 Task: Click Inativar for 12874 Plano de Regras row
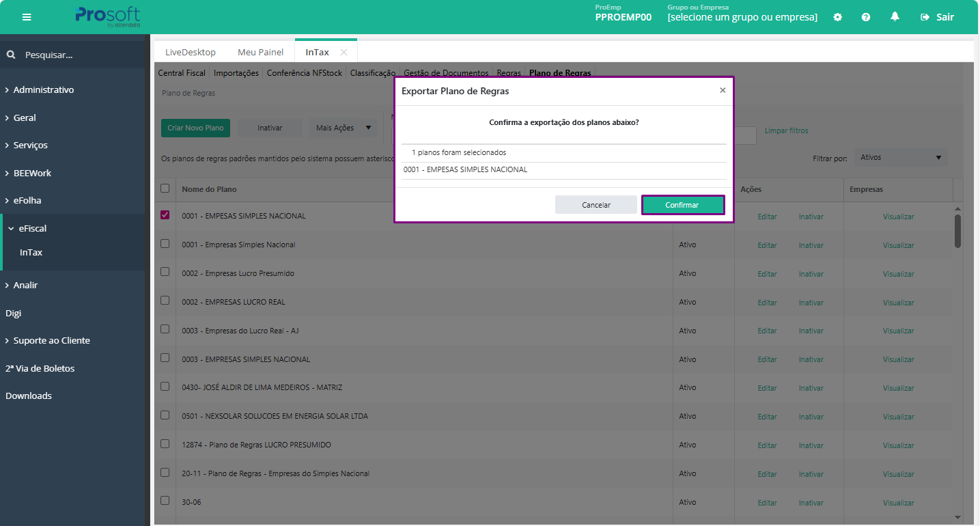coord(811,445)
